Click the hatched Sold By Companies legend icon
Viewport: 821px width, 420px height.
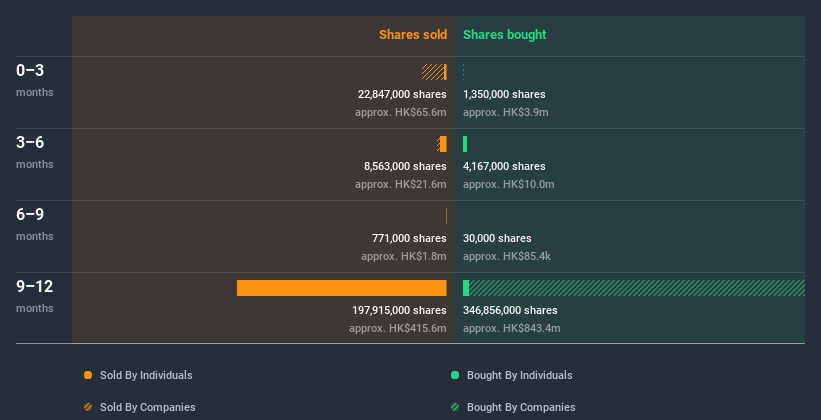coord(88,407)
